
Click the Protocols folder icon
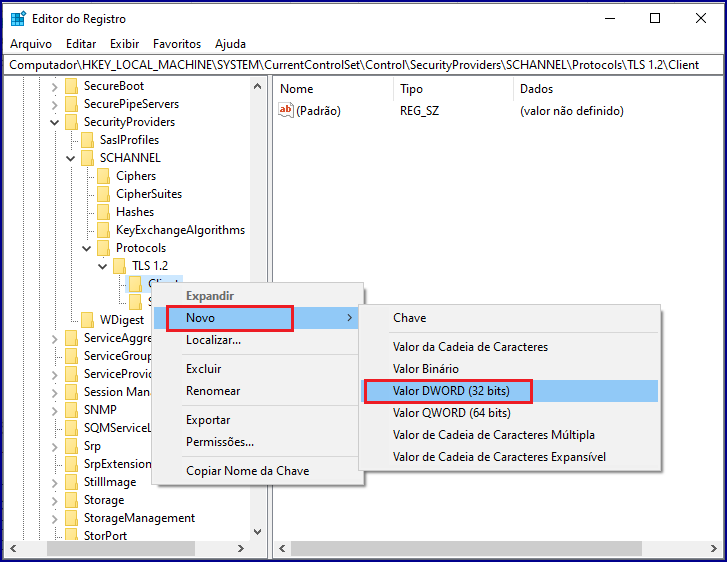(103, 248)
